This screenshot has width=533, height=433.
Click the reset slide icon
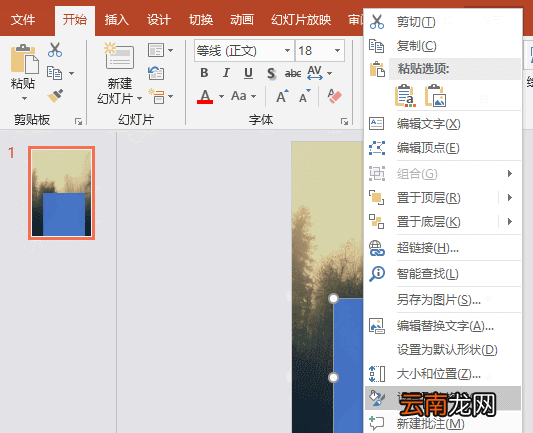tap(156, 73)
